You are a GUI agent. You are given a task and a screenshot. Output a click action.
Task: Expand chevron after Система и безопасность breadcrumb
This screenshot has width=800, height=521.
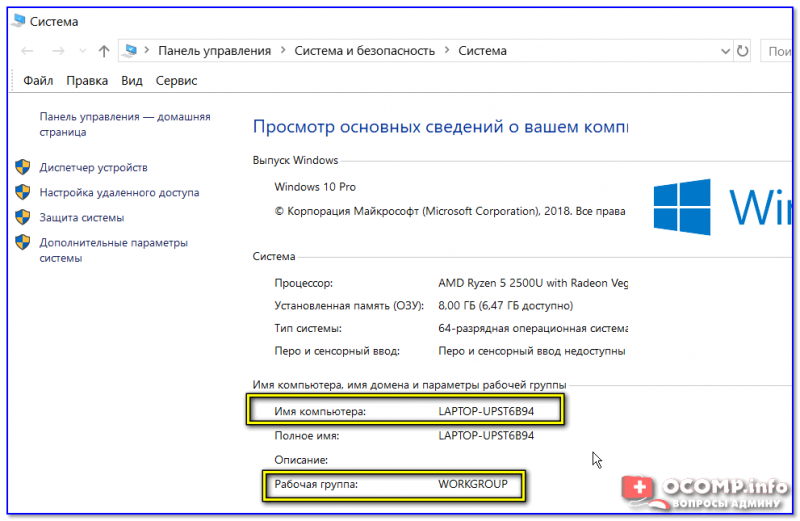(447, 51)
